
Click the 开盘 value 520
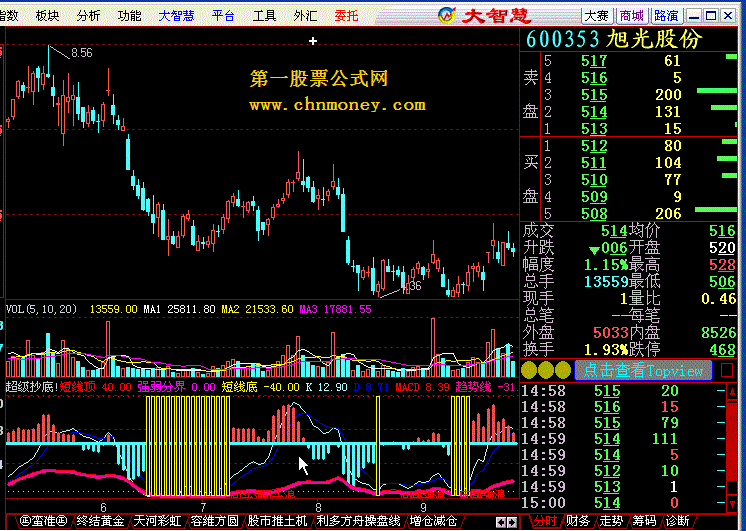coord(722,248)
